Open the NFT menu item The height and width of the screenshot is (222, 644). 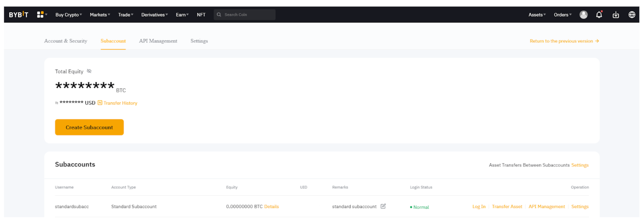(x=201, y=15)
